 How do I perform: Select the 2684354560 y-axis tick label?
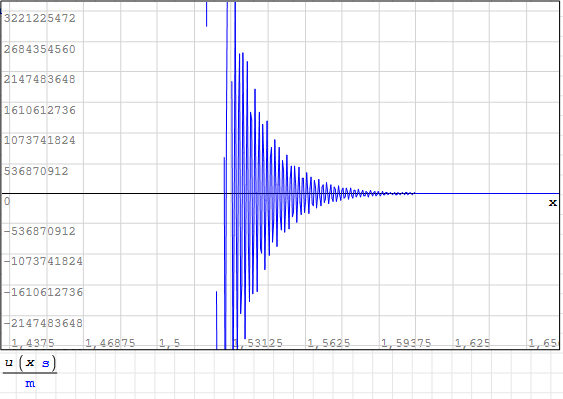39,49
